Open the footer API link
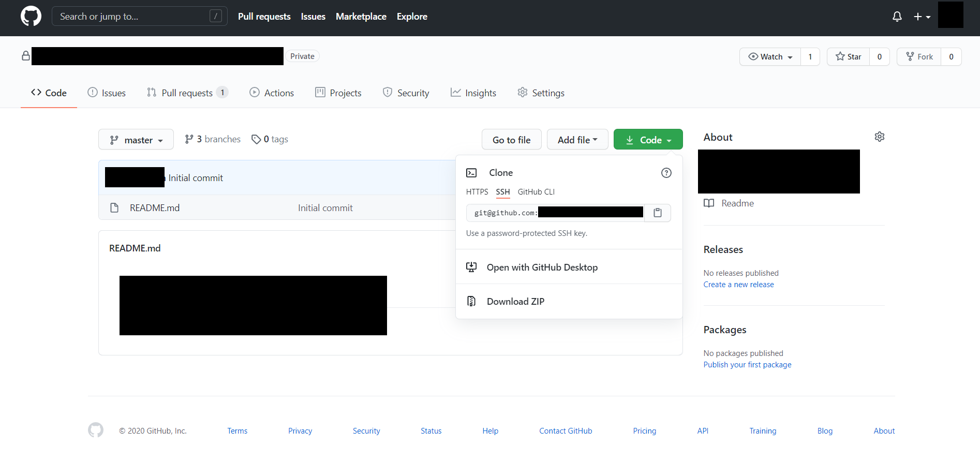Image resolution: width=980 pixels, height=461 pixels. (x=703, y=431)
